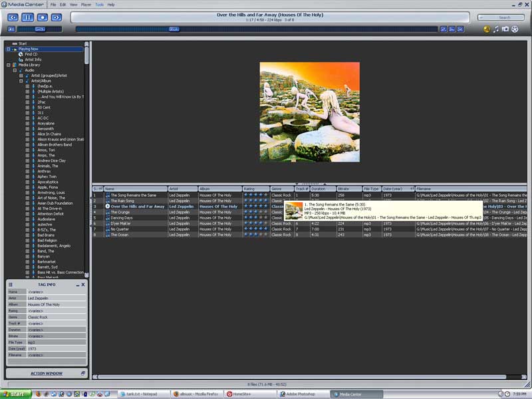The image size is (532, 399).
Task: Select the Alice In Chains artist
Action: 49,134
